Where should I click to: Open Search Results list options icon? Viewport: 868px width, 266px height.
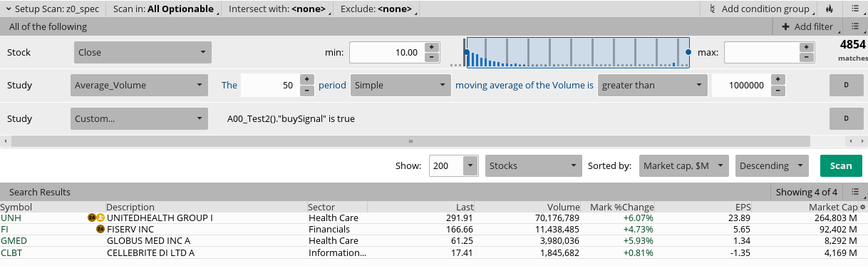[855, 192]
